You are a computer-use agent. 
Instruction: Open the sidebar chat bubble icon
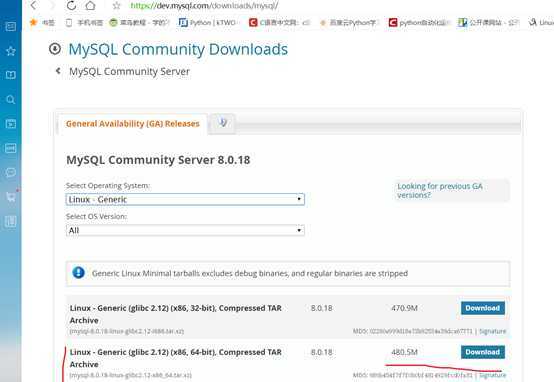click(11, 172)
